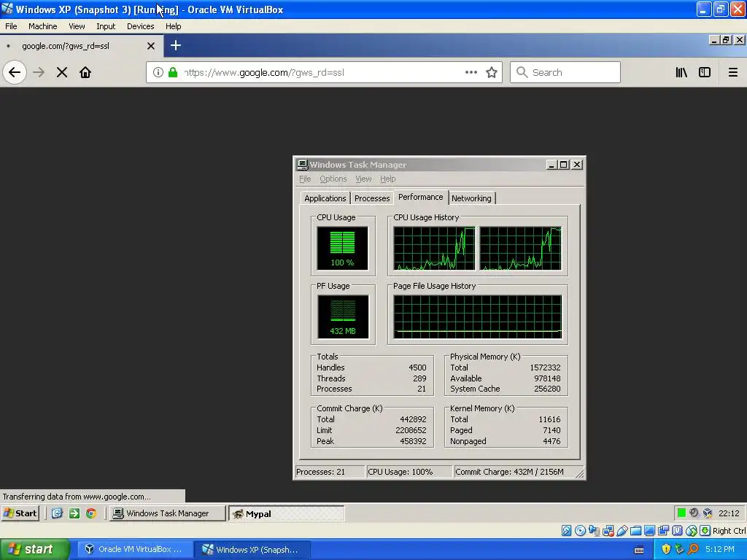
Task: Click the guest clock showing 22:12
Action: point(729,513)
